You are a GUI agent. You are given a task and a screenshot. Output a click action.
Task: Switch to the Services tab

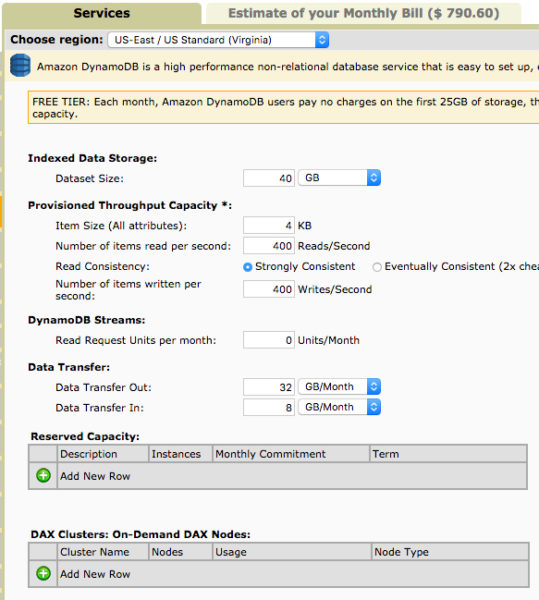pyautogui.click(x=102, y=13)
